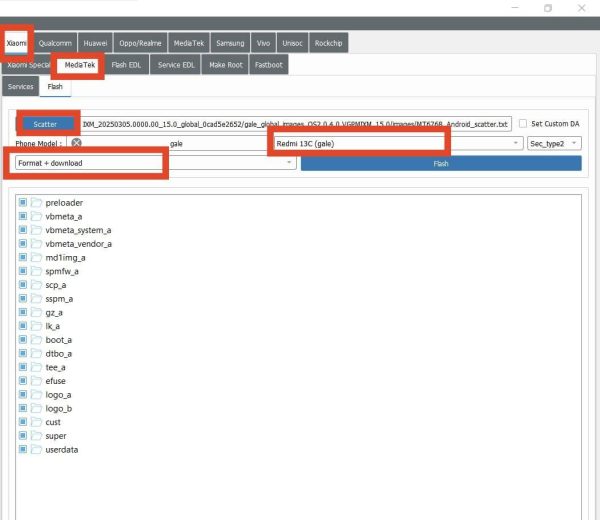Click the folder icon beside efuse
The width and height of the screenshot is (600, 520).
pos(36,380)
